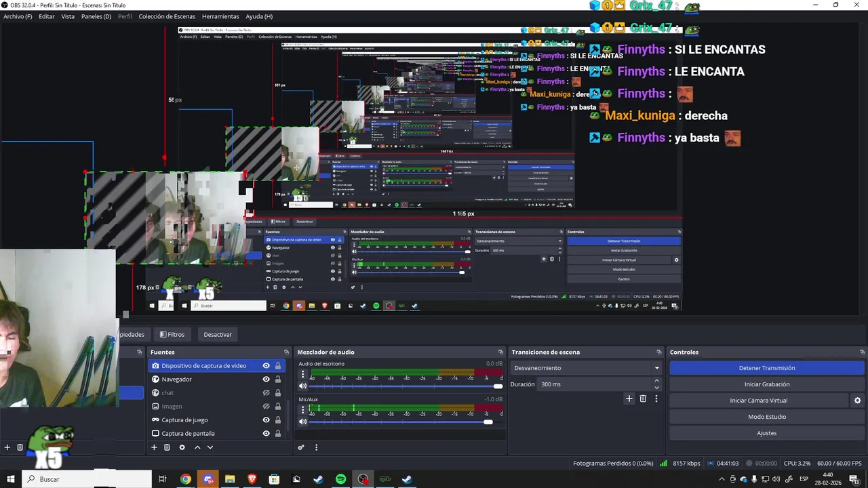
Task: Remove the selected source with the Fuentes trash icon
Action: (167, 447)
